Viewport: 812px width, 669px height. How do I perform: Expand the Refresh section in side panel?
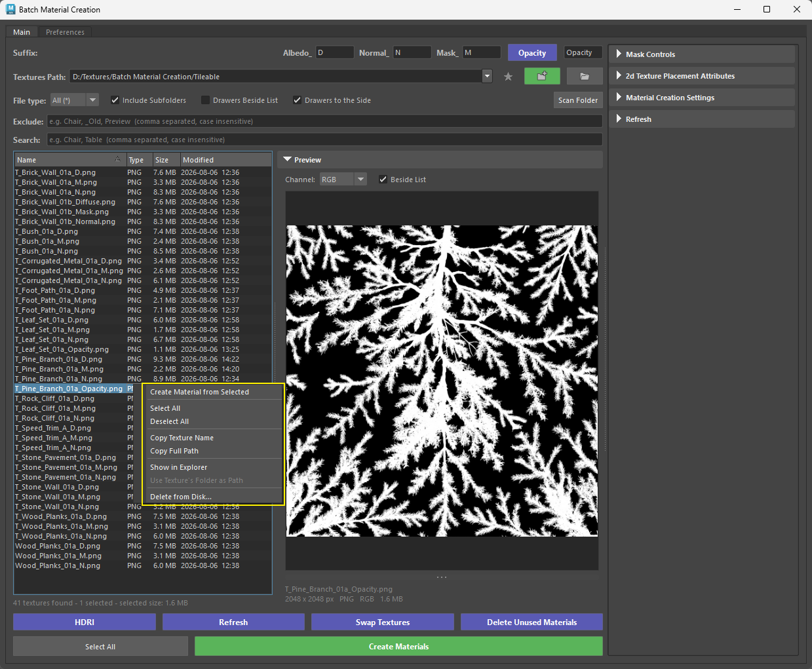[701, 119]
